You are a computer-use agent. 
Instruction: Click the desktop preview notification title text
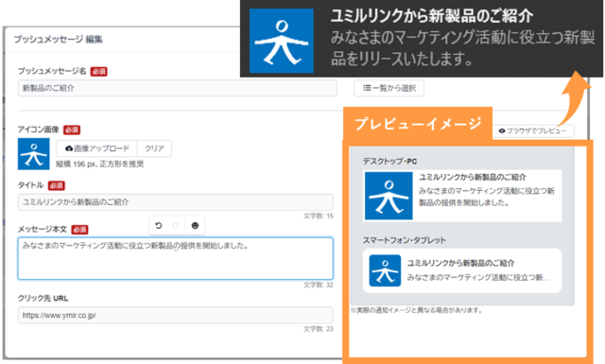[x=473, y=177]
